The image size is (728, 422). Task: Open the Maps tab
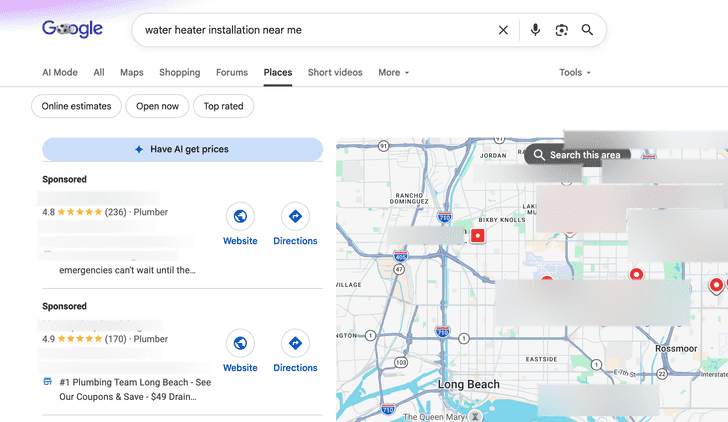pos(132,72)
